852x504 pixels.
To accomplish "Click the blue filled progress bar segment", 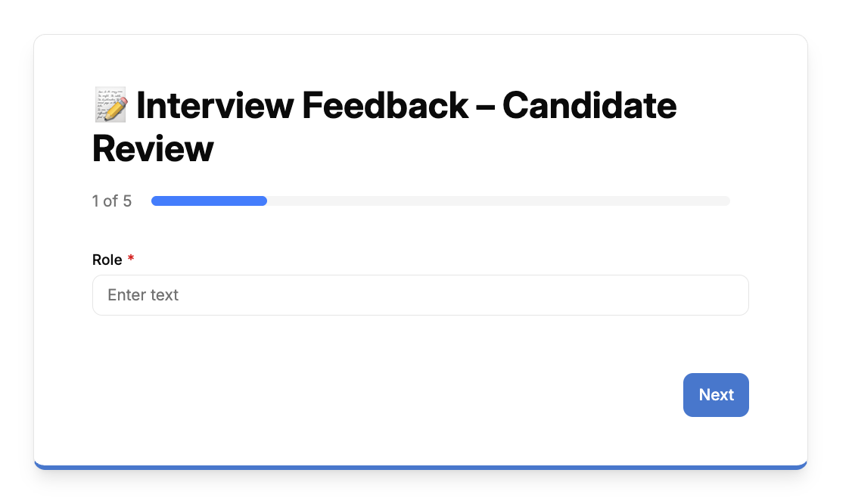I will 209,201.
